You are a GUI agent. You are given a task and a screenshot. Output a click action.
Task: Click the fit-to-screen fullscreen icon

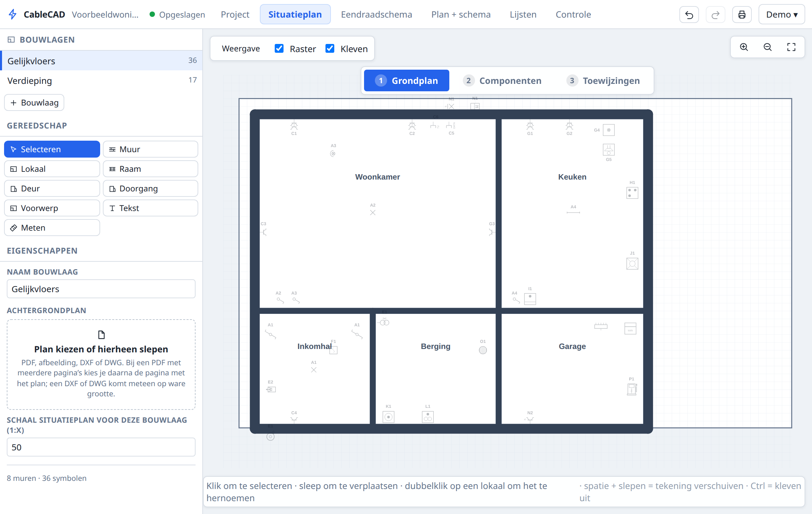[791, 47]
